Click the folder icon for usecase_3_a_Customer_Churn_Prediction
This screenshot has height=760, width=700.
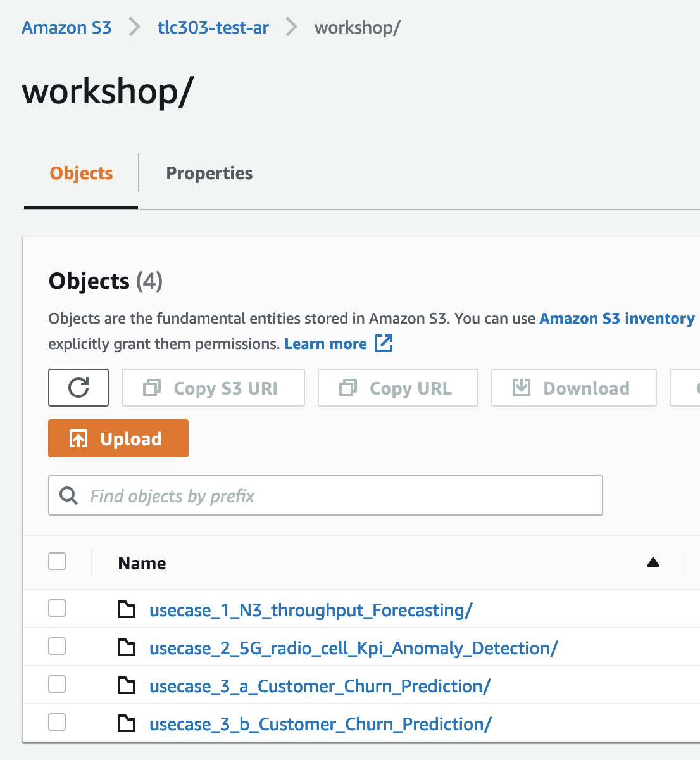(x=127, y=686)
